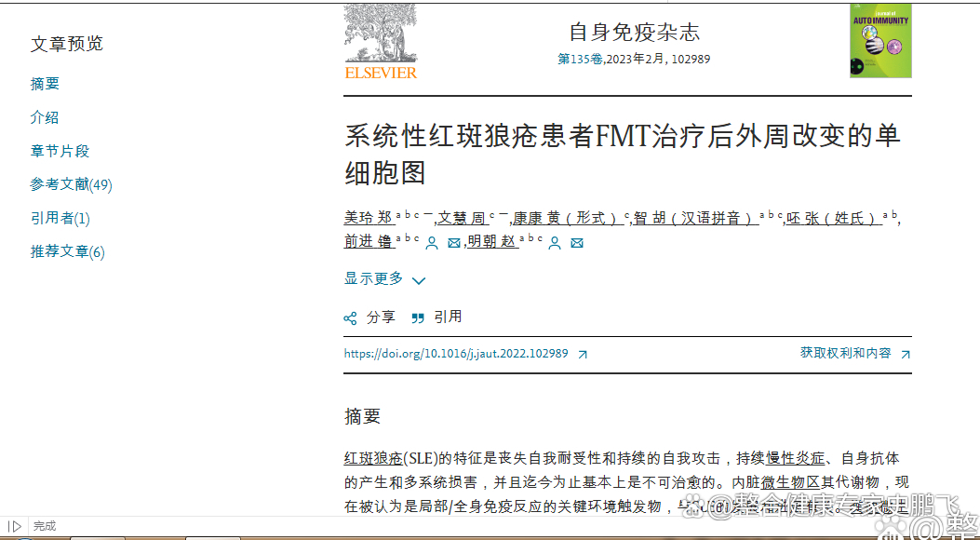Click the author profile icon for 明朝 赵

[x=555, y=241]
